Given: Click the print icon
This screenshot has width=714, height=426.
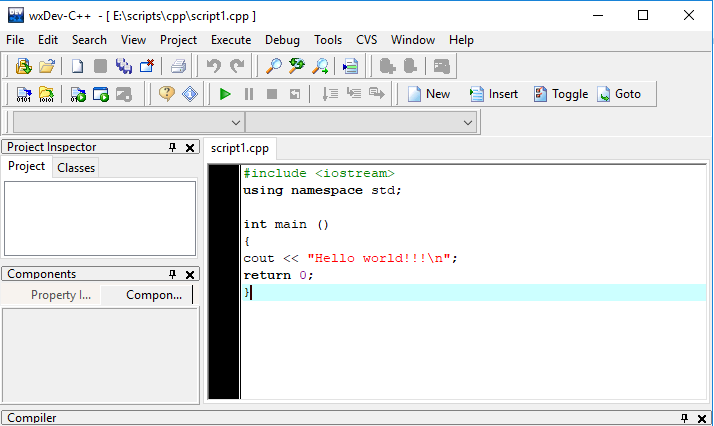Looking at the screenshot, I should tap(178, 66).
